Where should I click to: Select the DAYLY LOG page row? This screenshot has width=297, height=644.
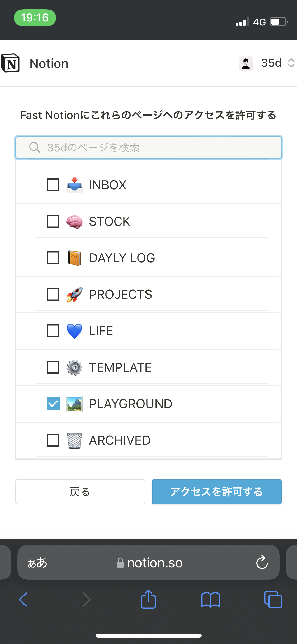(x=148, y=258)
